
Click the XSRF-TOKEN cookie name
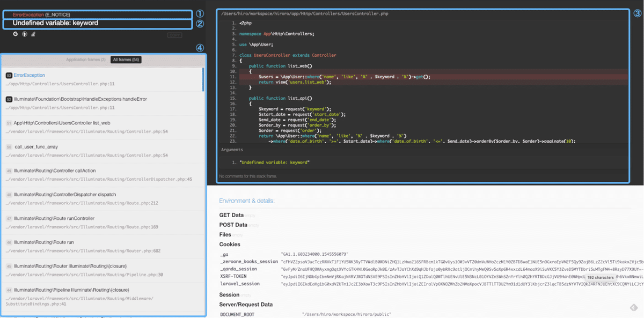pyautogui.click(x=234, y=276)
